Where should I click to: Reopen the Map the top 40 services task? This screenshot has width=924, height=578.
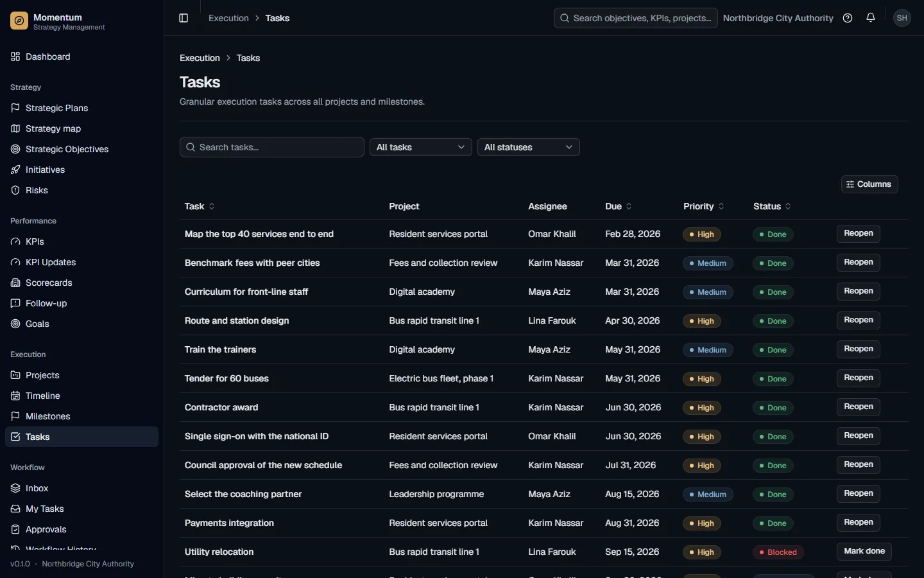tap(859, 234)
